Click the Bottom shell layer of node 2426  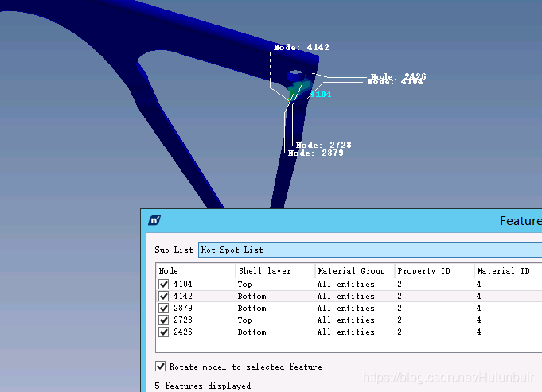click(x=252, y=332)
